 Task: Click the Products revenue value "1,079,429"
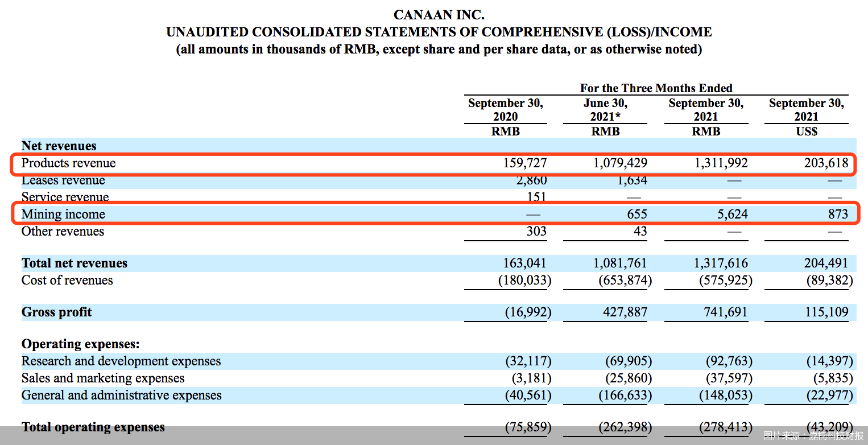pos(621,163)
